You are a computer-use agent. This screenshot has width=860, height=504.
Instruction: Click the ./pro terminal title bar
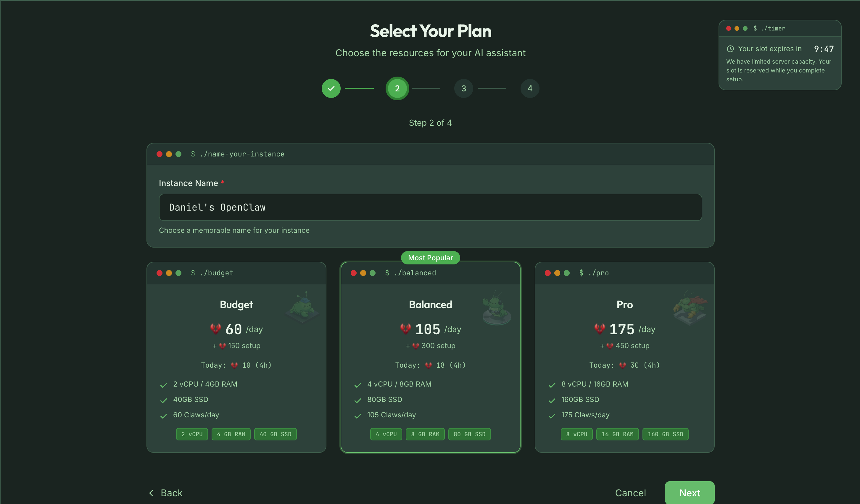(624, 273)
